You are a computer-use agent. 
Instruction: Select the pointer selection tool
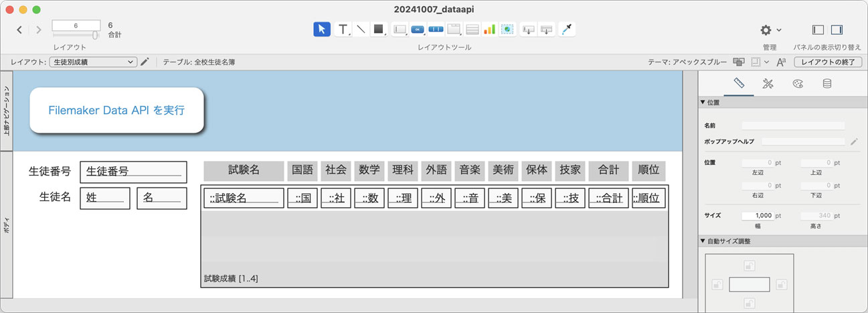(322, 29)
